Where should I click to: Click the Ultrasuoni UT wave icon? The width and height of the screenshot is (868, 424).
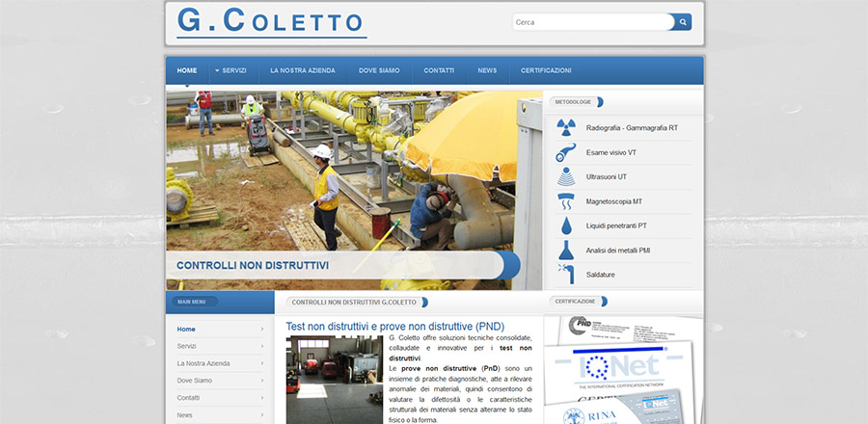tap(566, 177)
